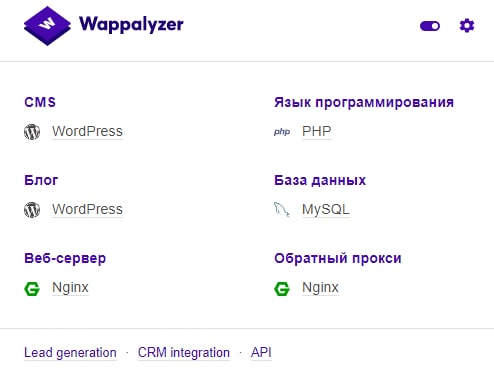Click the MySQL dolphin icon
The image size is (494, 371).
click(282, 210)
